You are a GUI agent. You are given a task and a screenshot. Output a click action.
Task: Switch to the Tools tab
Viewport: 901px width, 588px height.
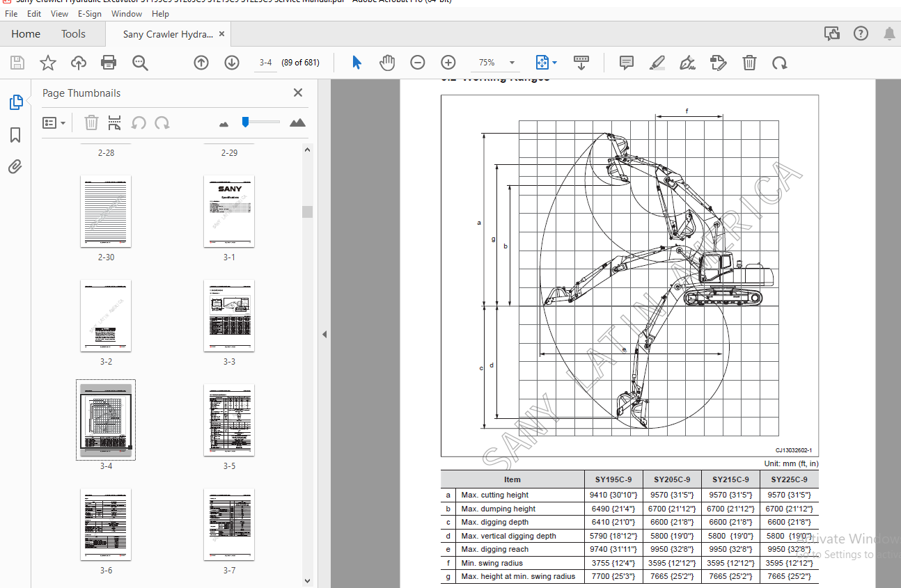73,33
